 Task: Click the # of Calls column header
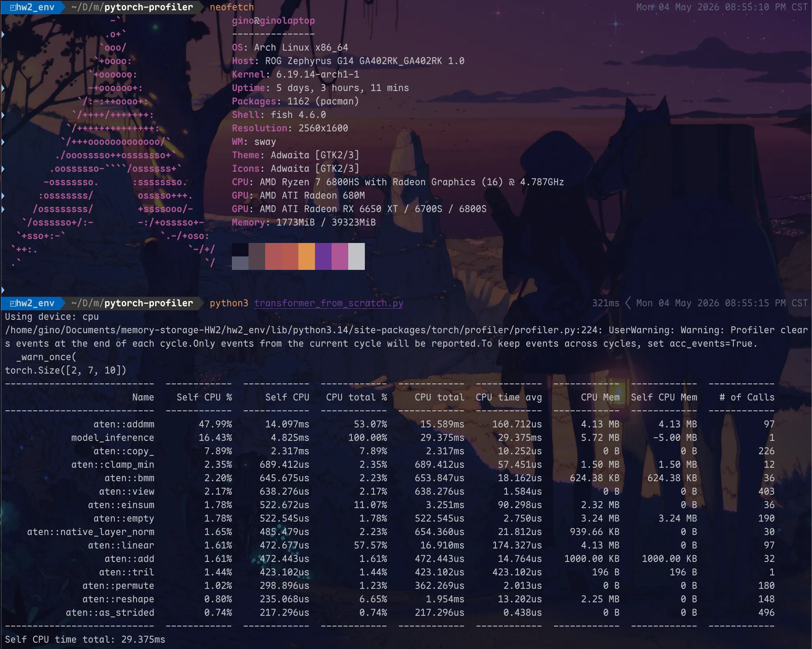(747, 397)
